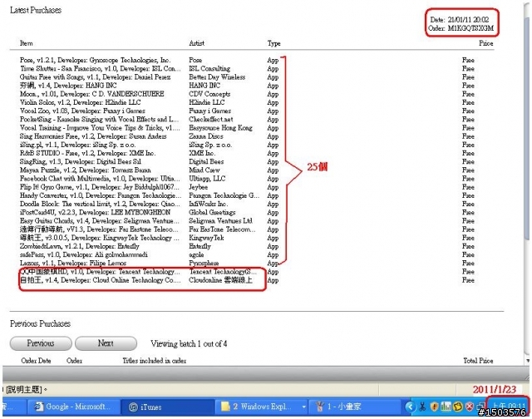Open the bar-chart monitor tray icon

446,407
